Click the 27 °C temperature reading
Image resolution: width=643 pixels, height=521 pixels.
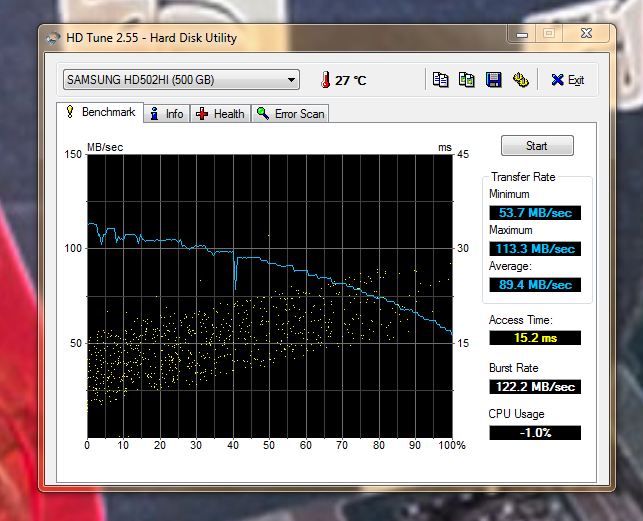pos(350,80)
